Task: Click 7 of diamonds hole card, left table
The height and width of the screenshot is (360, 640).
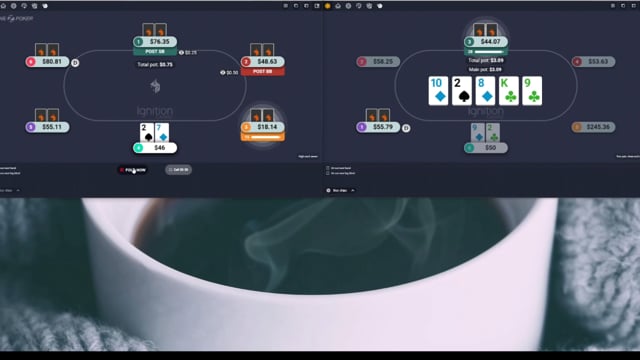Action: click(x=162, y=133)
